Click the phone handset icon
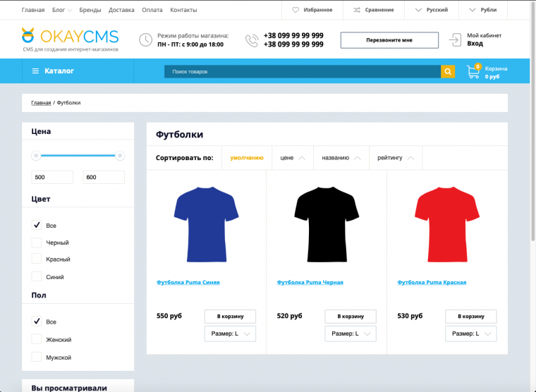This screenshot has height=392, width=536. click(252, 40)
